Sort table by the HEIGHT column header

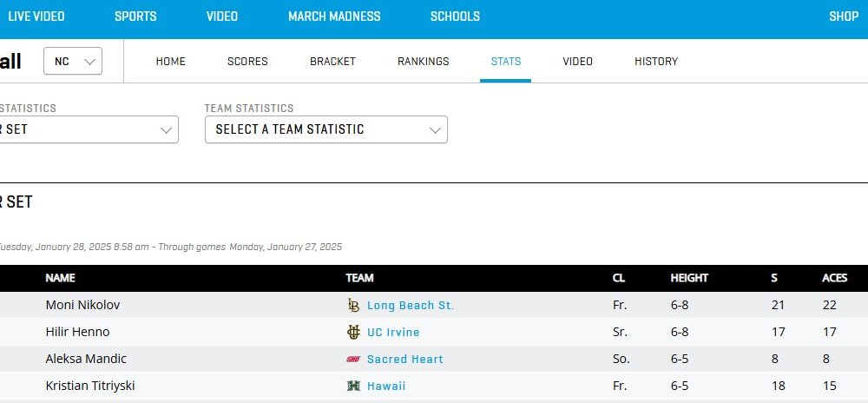click(x=689, y=279)
